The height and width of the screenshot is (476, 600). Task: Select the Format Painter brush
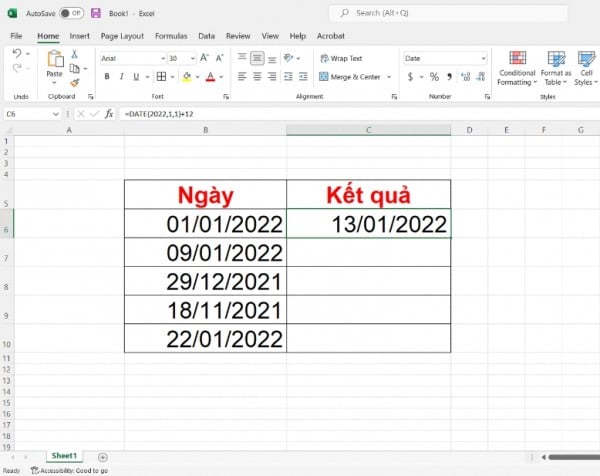75,83
